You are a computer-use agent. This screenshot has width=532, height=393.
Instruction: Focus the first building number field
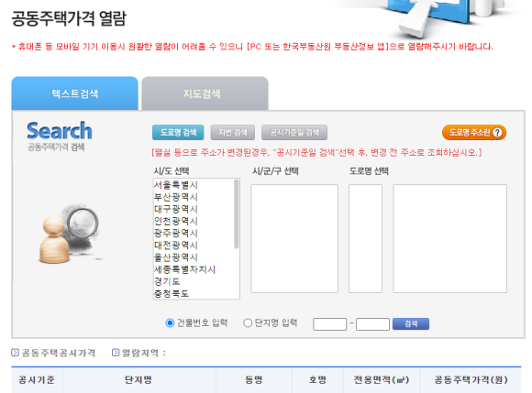[x=330, y=324]
